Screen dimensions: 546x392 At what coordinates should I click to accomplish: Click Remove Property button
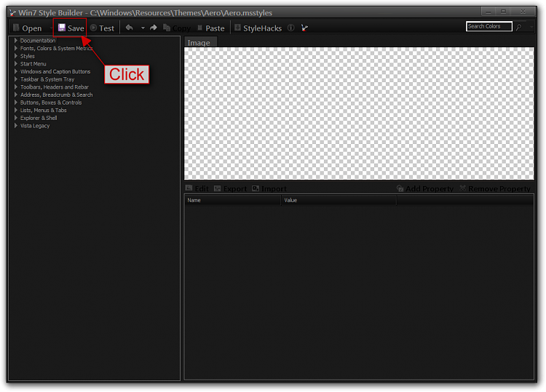click(x=495, y=188)
